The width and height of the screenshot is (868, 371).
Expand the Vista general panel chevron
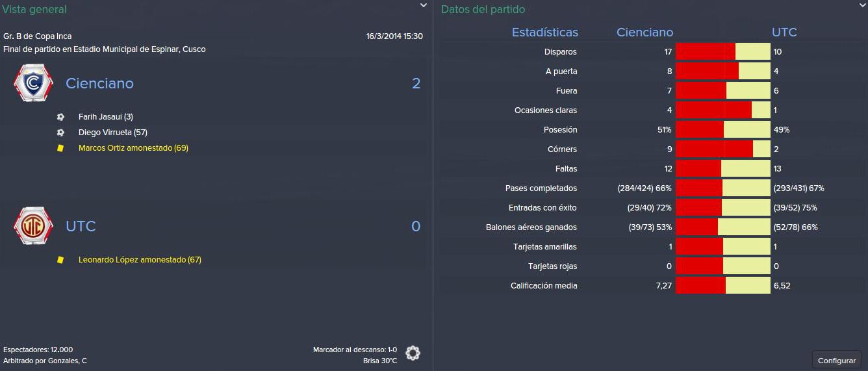pyautogui.click(x=424, y=6)
